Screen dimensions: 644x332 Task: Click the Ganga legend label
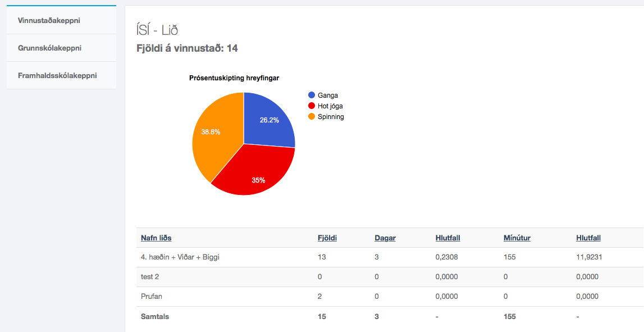coord(328,95)
